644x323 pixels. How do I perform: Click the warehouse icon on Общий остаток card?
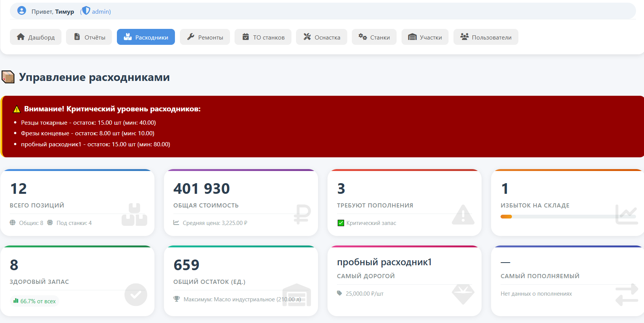pyautogui.click(x=297, y=295)
